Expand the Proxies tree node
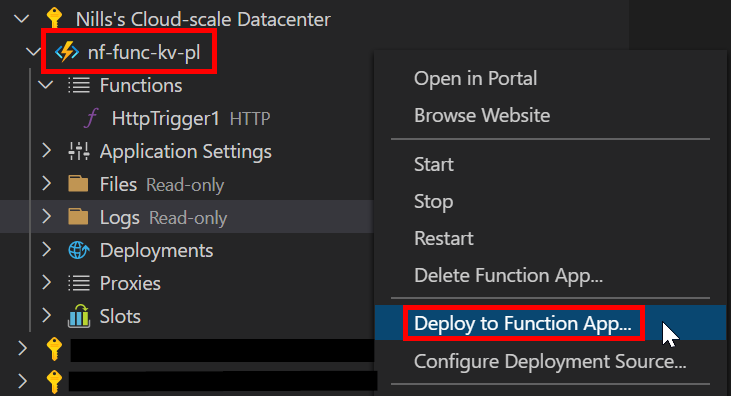Image resolution: width=731 pixels, height=396 pixels. click(x=47, y=283)
